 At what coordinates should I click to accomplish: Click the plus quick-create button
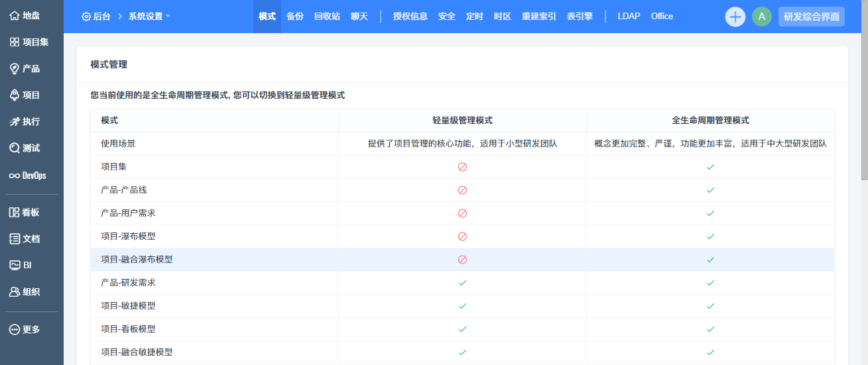[735, 17]
